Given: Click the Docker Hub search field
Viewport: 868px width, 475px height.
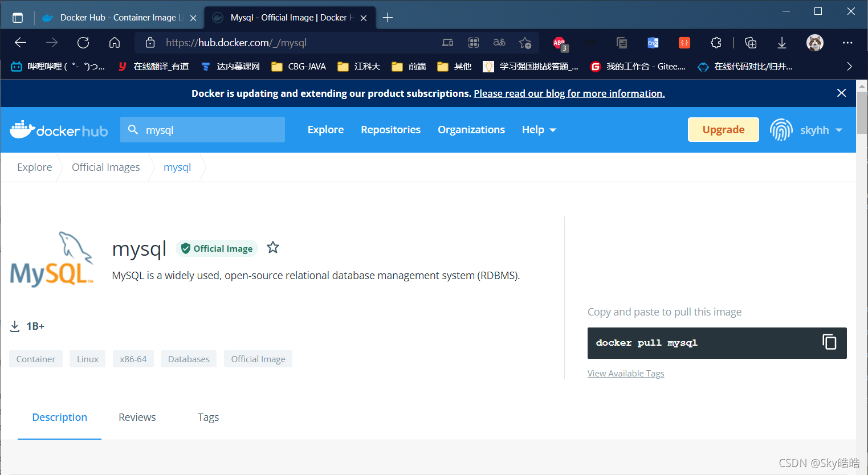Looking at the screenshot, I should coord(202,130).
